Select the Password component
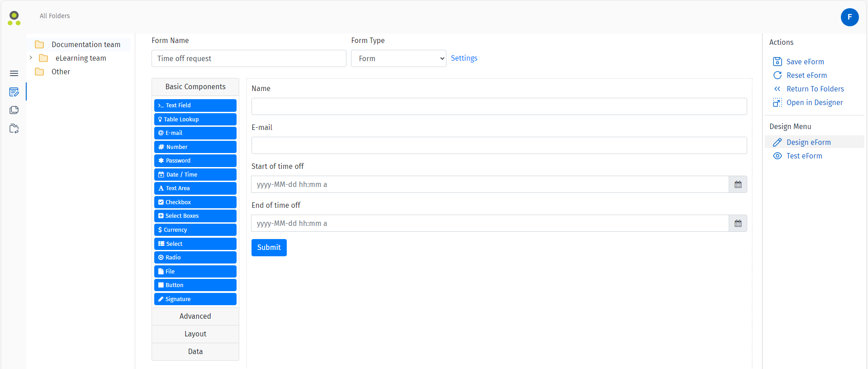Image resolution: width=868 pixels, height=369 pixels. coord(195,161)
